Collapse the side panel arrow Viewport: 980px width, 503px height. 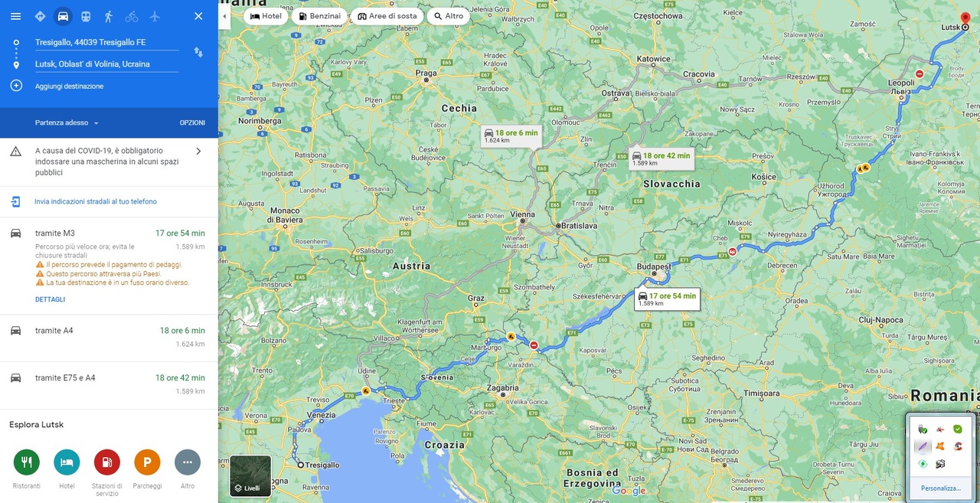[224, 16]
